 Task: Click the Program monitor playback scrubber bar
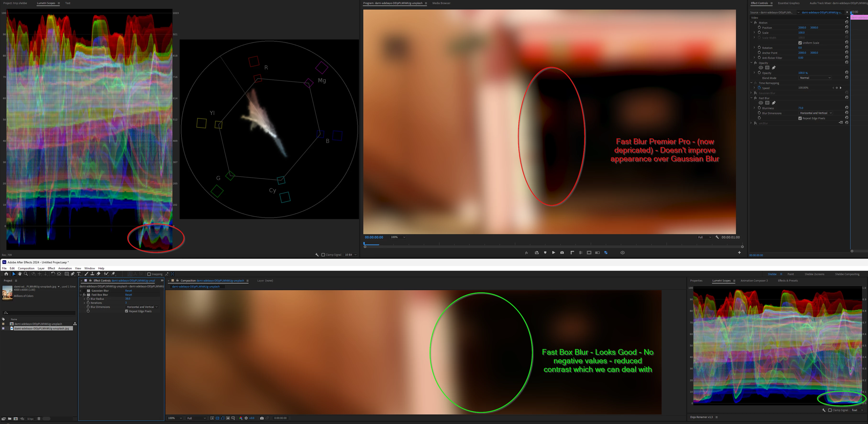point(553,244)
